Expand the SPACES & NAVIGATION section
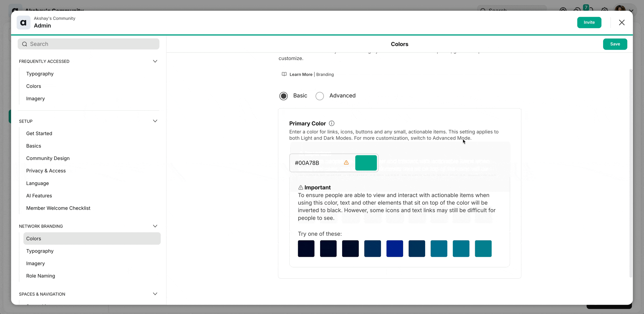 [x=155, y=294]
